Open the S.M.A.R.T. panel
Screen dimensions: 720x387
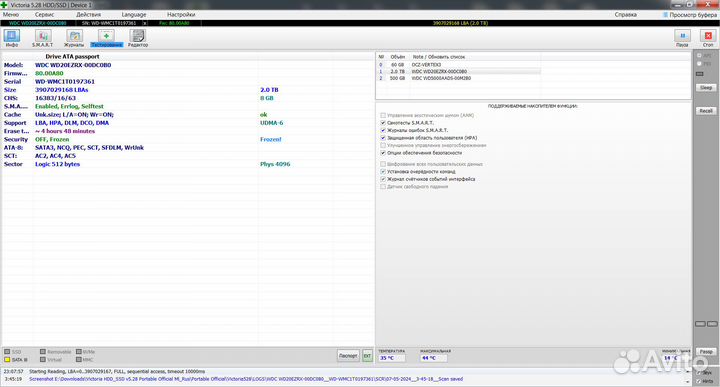coord(43,38)
